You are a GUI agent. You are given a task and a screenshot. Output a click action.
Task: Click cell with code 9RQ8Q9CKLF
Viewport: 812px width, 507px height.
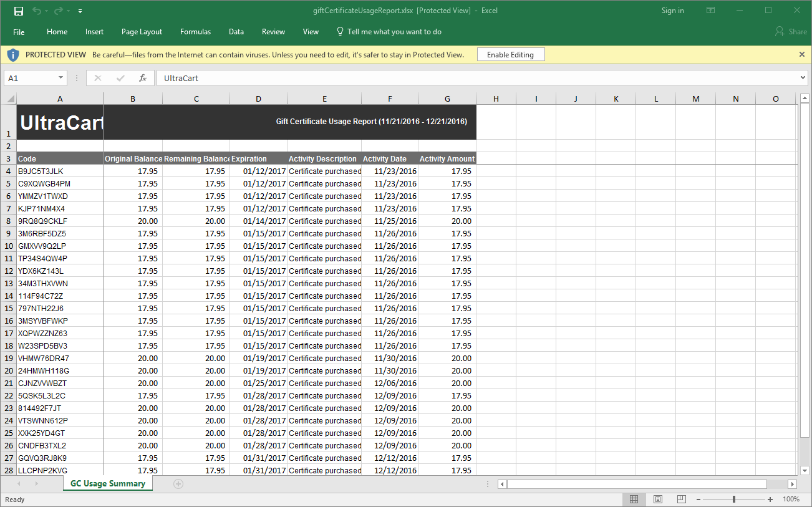coord(60,221)
